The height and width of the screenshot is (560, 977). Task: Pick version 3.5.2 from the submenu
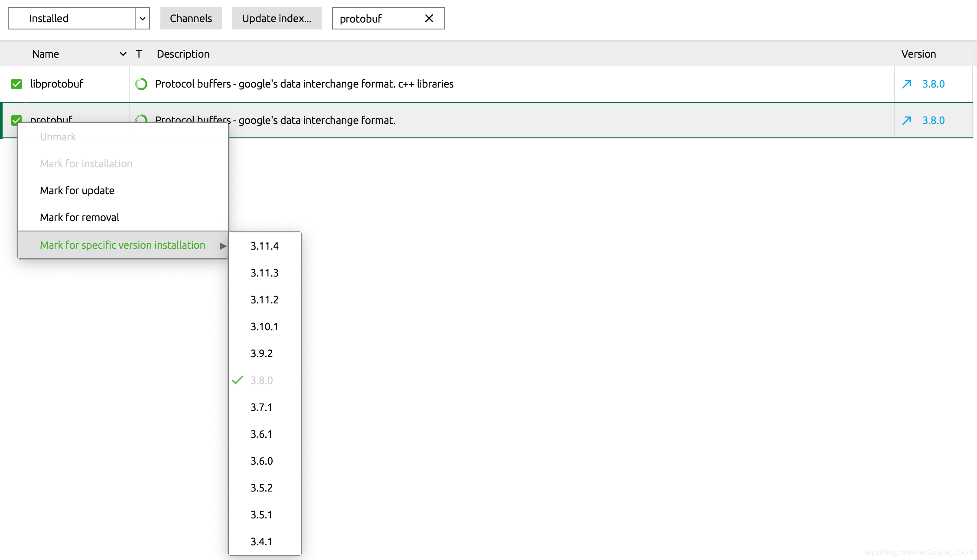[x=265, y=488]
